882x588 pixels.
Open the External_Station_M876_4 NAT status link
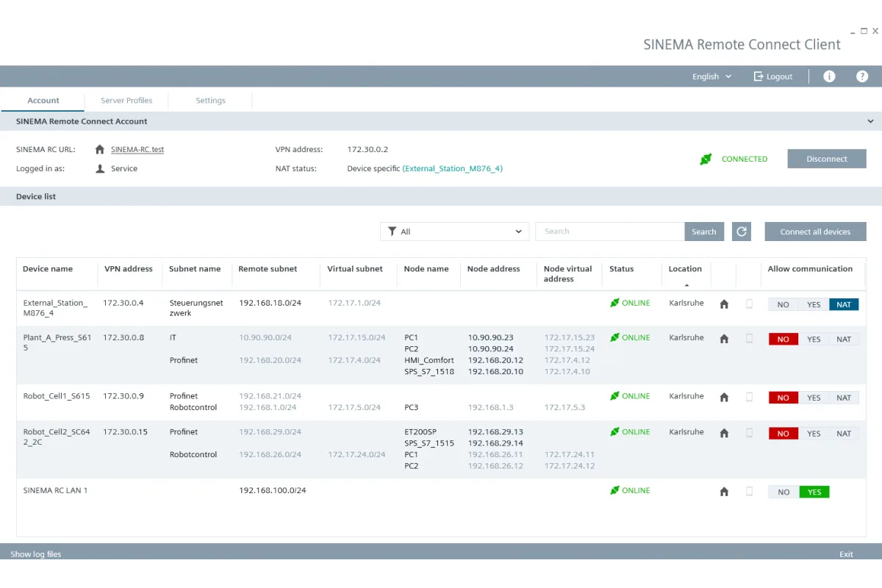point(453,168)
